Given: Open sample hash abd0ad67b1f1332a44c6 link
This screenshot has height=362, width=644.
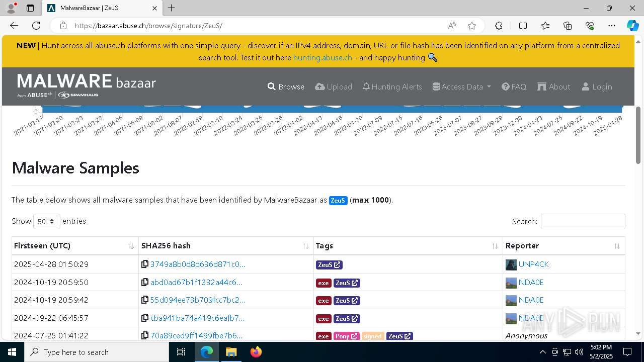Looking at the screenshot, I should coord(196,283).
